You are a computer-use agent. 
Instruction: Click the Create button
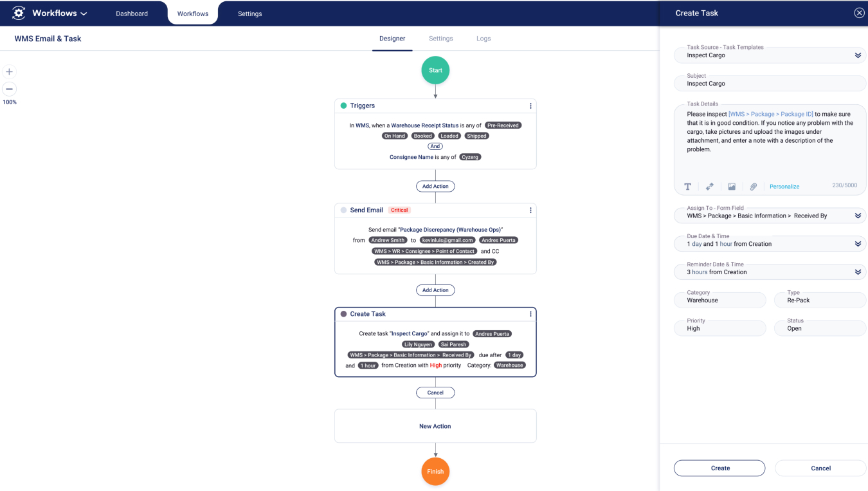[x=719, y=468]
